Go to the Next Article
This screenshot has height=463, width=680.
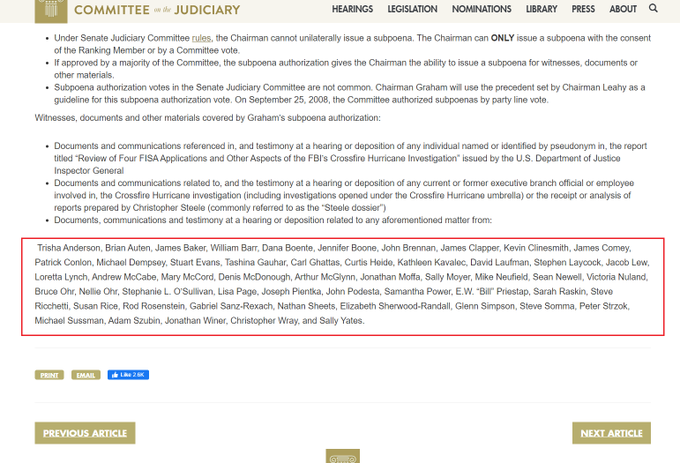[x=611, y=433]
